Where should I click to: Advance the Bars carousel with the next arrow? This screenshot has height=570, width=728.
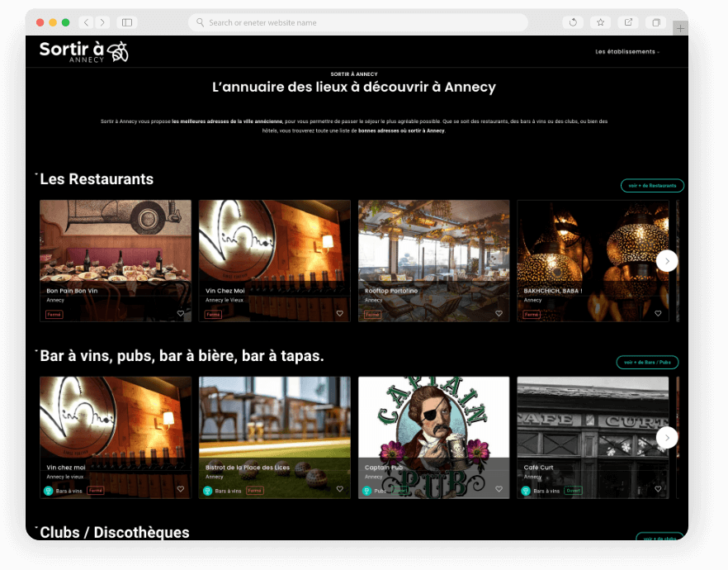pyautogui.click(x=667, y=438)
